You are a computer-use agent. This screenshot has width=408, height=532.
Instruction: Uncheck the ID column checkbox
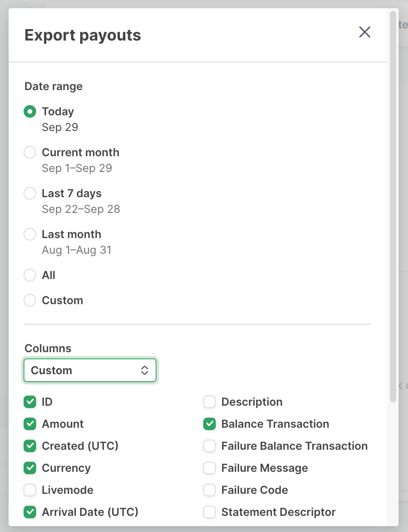[x=30, y=402]
